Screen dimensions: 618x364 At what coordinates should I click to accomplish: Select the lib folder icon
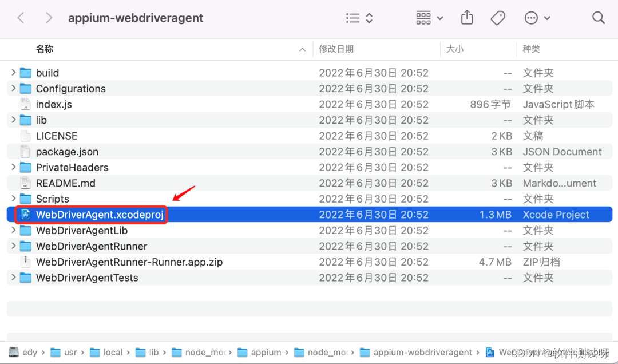pyautogui.click(x=26, y=120)
